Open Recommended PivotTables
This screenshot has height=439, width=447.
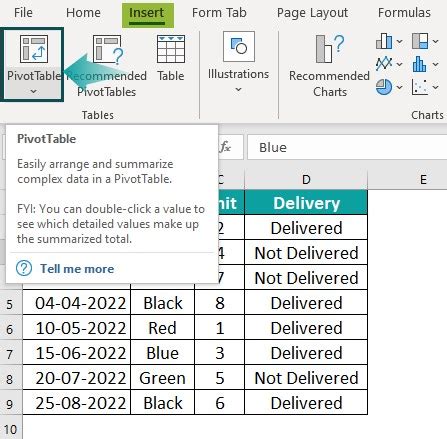click(x=107, y=66)
